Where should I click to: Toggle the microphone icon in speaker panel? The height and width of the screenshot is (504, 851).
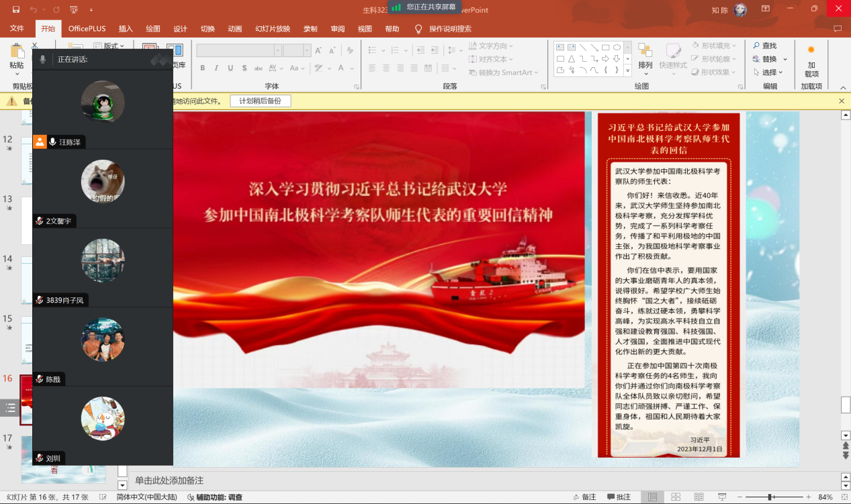pyautogui.click(x=43, y=60)
